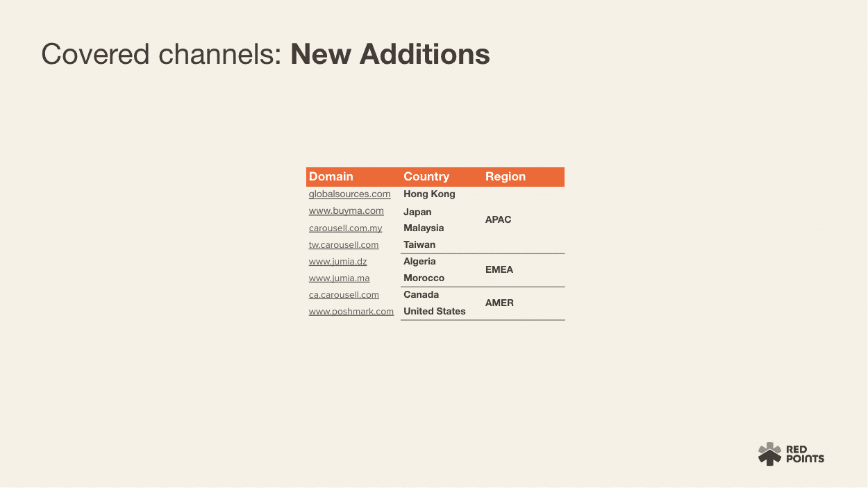Open the www.jumia.ma link
The image size is (868, 488).
click(x=340, y=278)
